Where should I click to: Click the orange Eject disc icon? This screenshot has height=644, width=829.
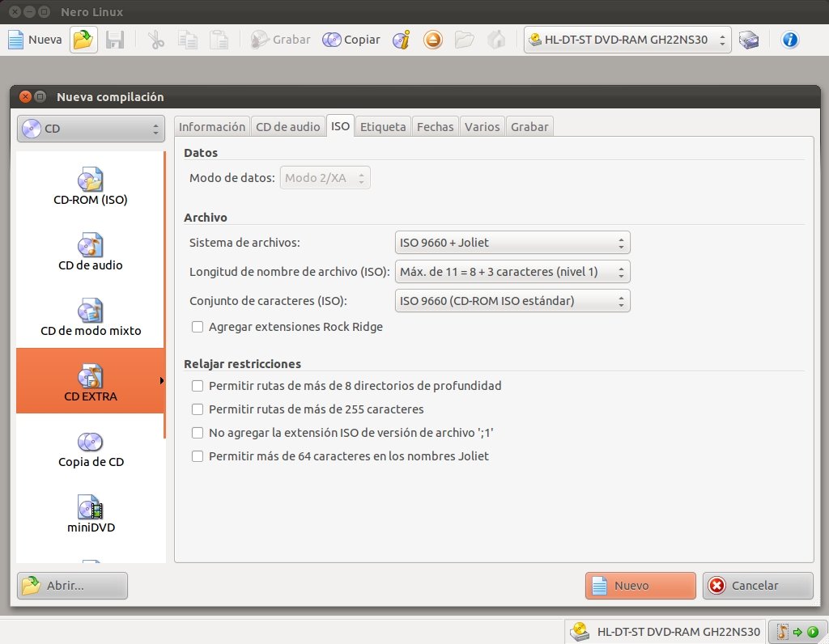click(x=432, y=40)
